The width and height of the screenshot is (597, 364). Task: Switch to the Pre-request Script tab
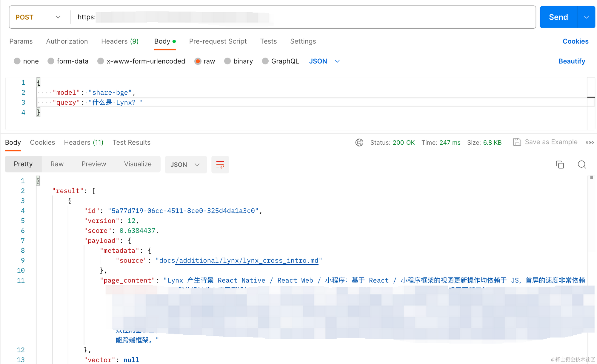(218, 41)
